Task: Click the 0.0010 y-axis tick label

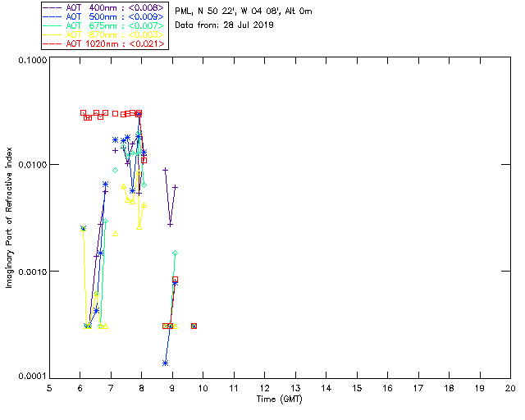Action: (31, 272)
